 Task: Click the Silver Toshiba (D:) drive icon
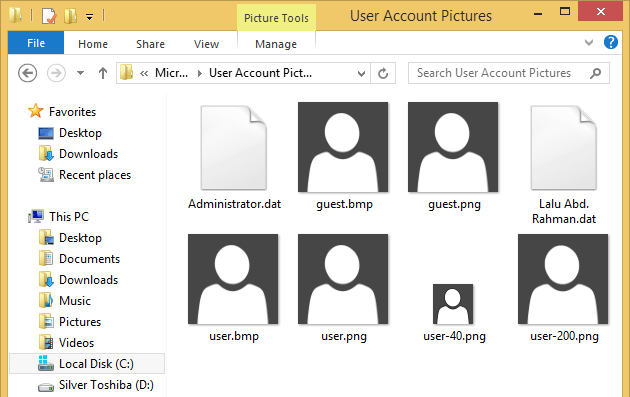point(46,387)
